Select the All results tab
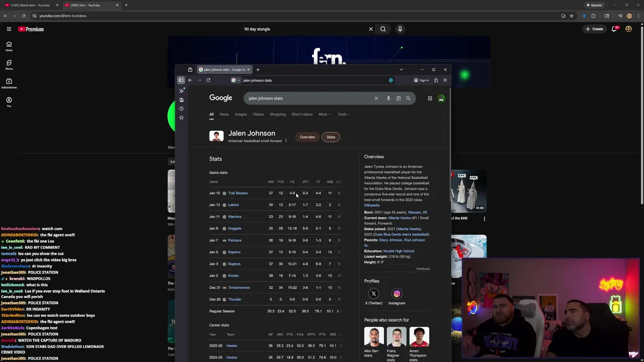 (211, 114)
